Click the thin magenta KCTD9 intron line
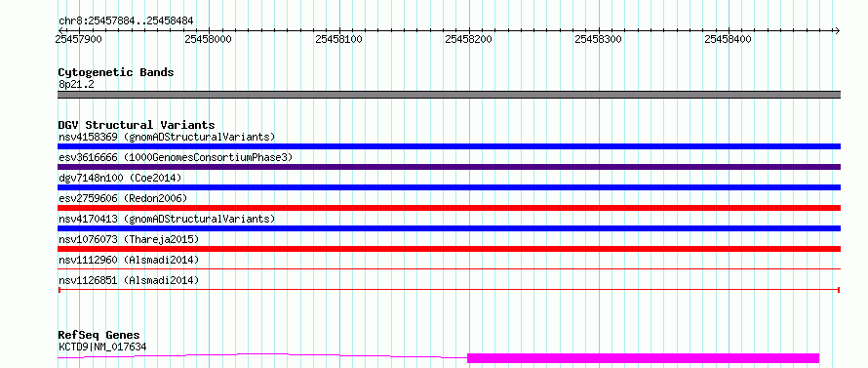 [263, 355]
